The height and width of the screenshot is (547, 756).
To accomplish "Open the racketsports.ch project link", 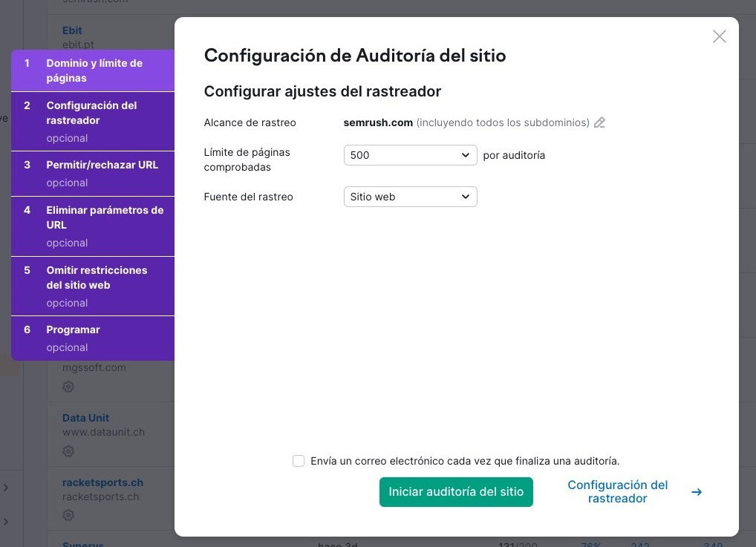I will 102,482.
